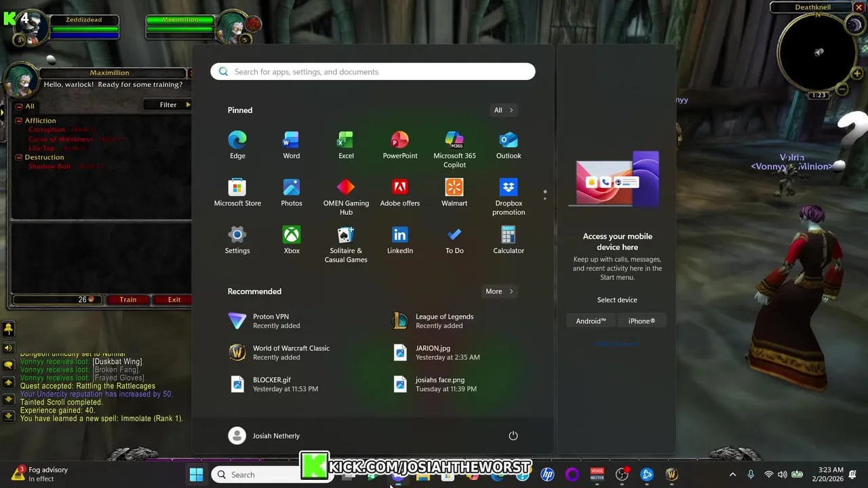868x488 pixels.
Task: Open PowerPoint from the Start menu
Action: [400, 145]
